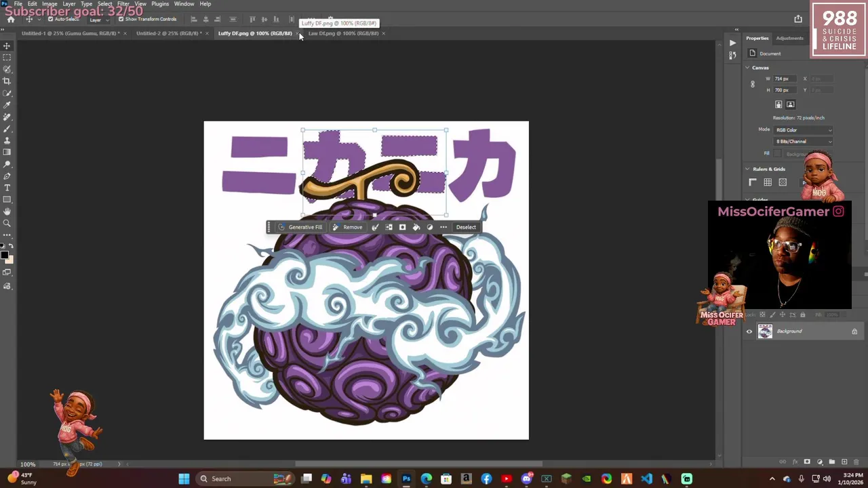Click the Remove button in contextual bar
This screenshot has width=868, height=488.
[x=348, y=227]
